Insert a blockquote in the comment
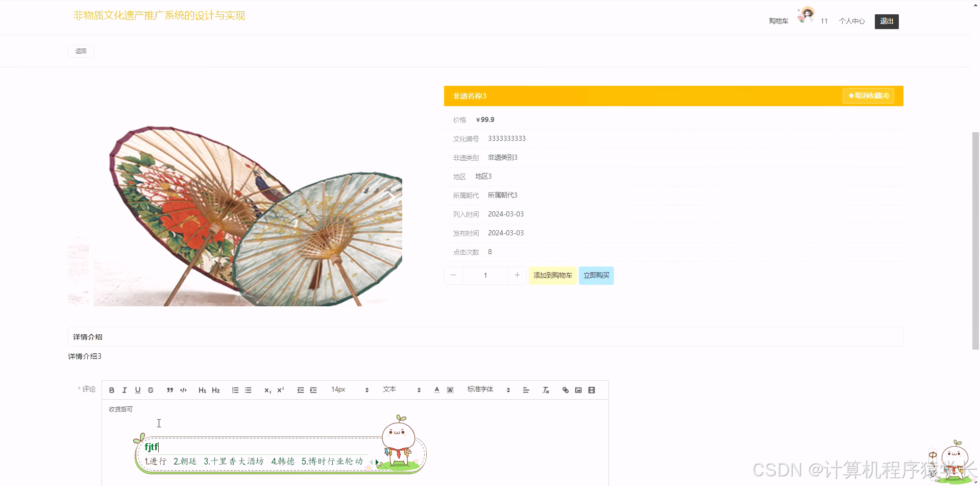This screenshot has height=486, width=980. tap(170, 390)
